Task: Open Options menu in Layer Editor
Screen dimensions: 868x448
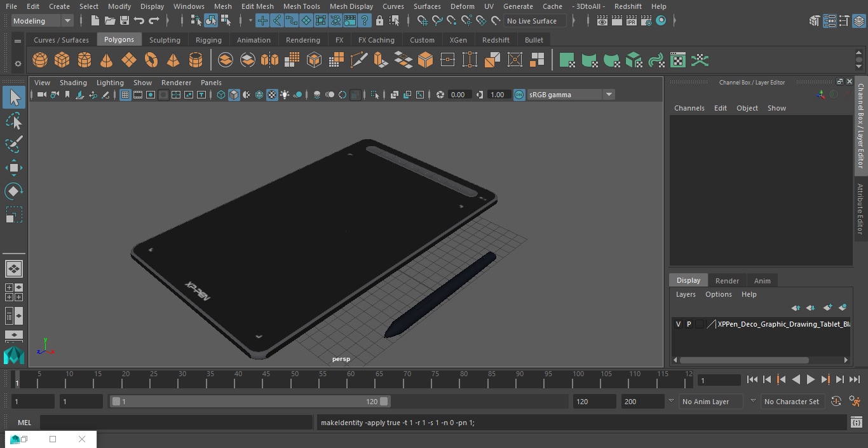Action: pos(719,294)
